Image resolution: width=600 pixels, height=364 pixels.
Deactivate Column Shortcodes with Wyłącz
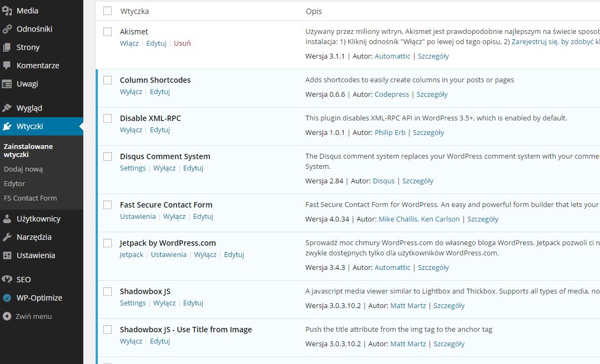point(131,92)
